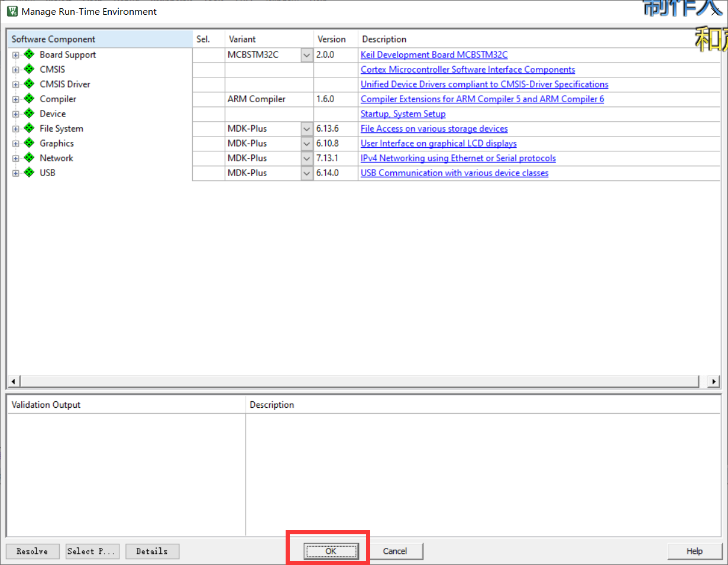Open Compiler Extensions for ARM Compiler link
The width and height of the screenshot is (728, 565).
(x=483, y=99)
